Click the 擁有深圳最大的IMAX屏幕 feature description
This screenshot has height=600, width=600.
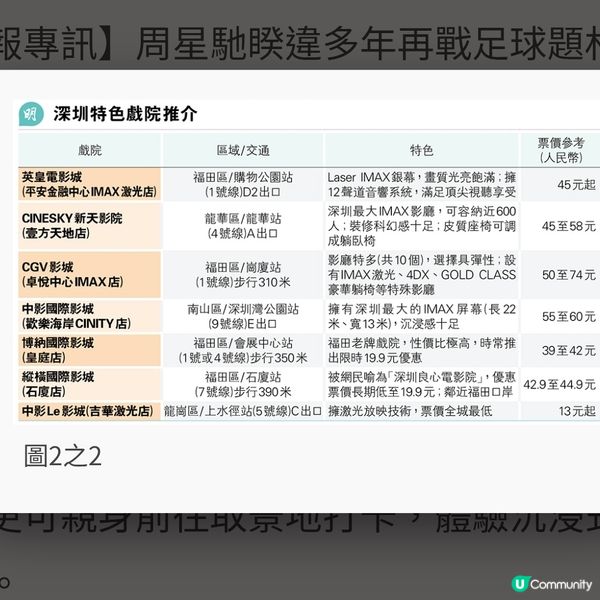421,316
